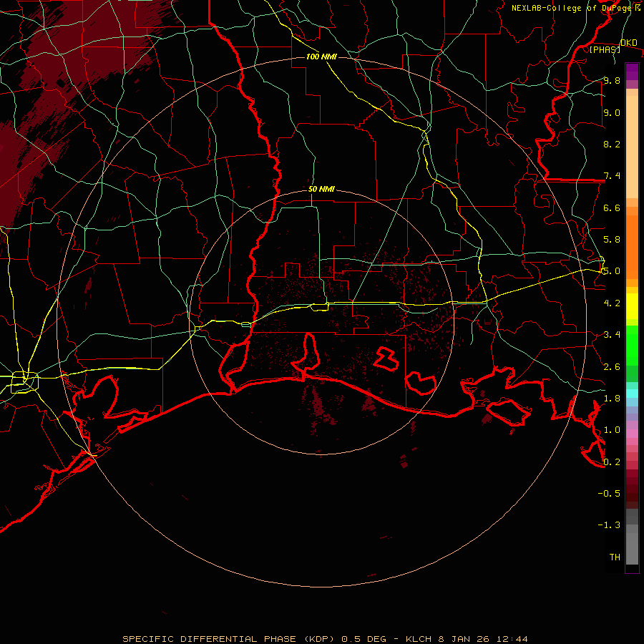
Task: Pick the cyan segment of the color scale
Action: coord(632,394)
